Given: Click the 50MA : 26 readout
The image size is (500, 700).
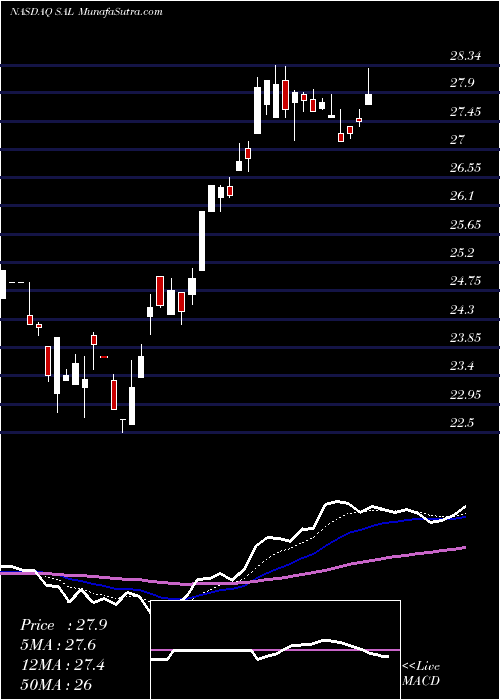Looking at the screenshot, I should 56,685.
